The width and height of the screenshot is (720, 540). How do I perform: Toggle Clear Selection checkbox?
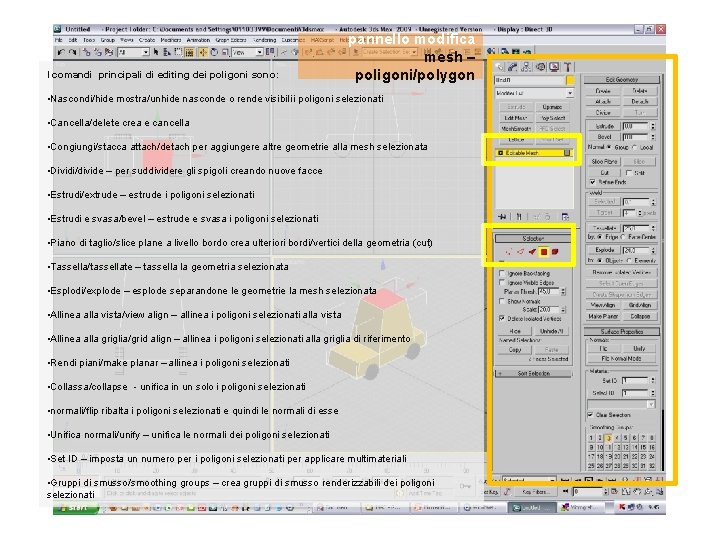coord(590,415)
